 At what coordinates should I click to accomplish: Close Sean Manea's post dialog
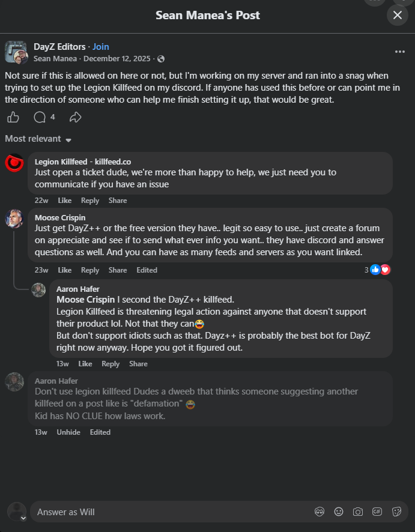pyautogui.click(x=398, y=15)
